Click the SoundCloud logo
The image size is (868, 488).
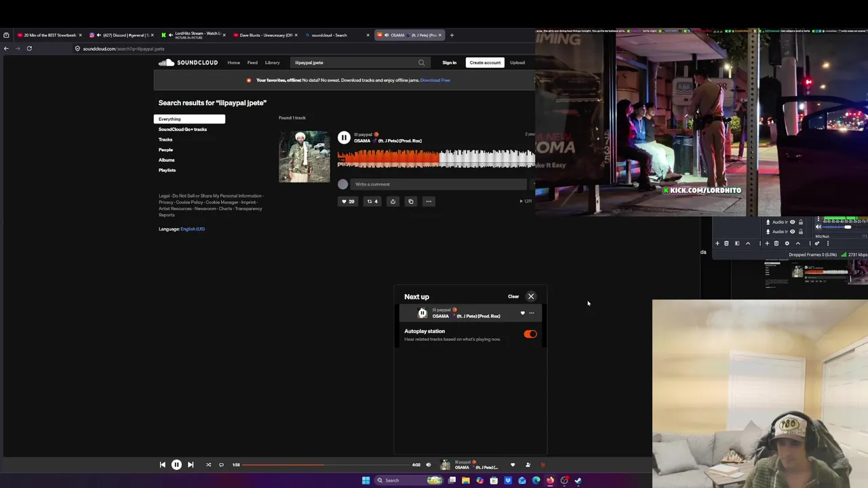coord(188,62)
